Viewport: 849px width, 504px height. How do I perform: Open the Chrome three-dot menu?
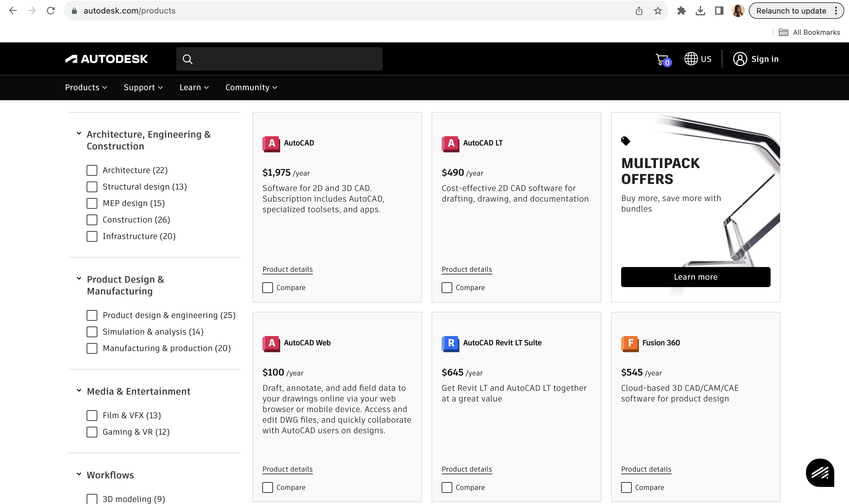click(x=836, y=11)
